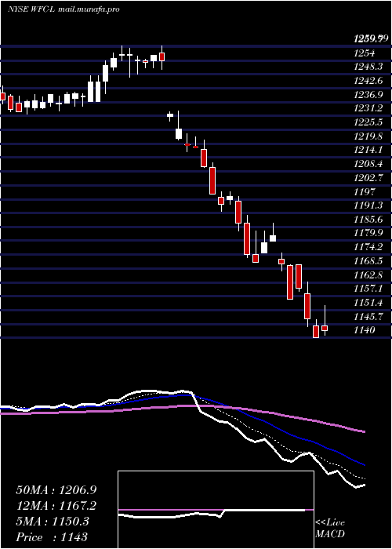The height and width of the screenshot is (549, 392).
Task: Select the 1248.3 price axis label
Action: click(368, 67)
